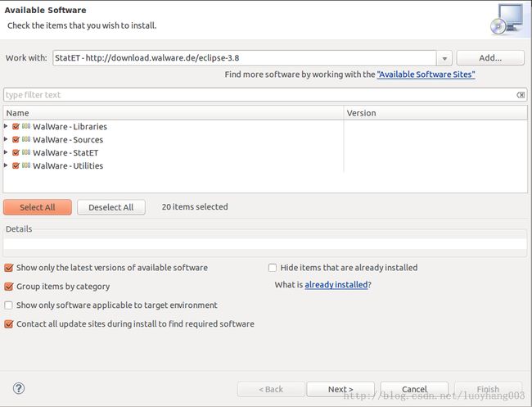
Task: Toggle Contact all update sites checkbox
Action: tap(8, 323)
